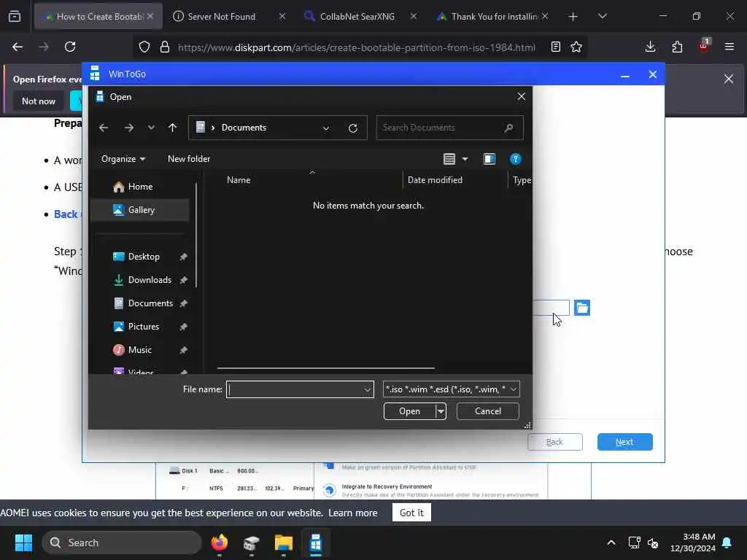Open File Explorer from the taskbar
The height and width of the screenshot is (560, 747).
point(284,542)
